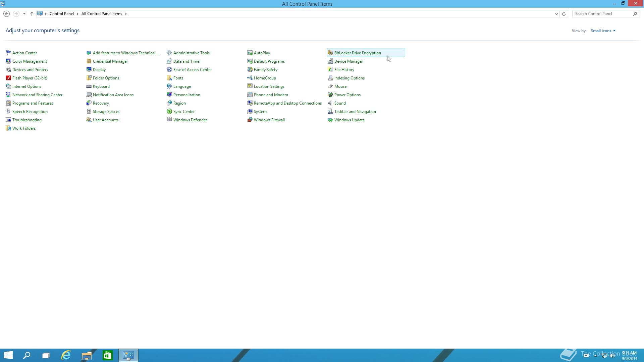The width and height of the screenshot is (644, 362).
Task: Click the Keyboard icon
Action: click(x=89, y=86)
